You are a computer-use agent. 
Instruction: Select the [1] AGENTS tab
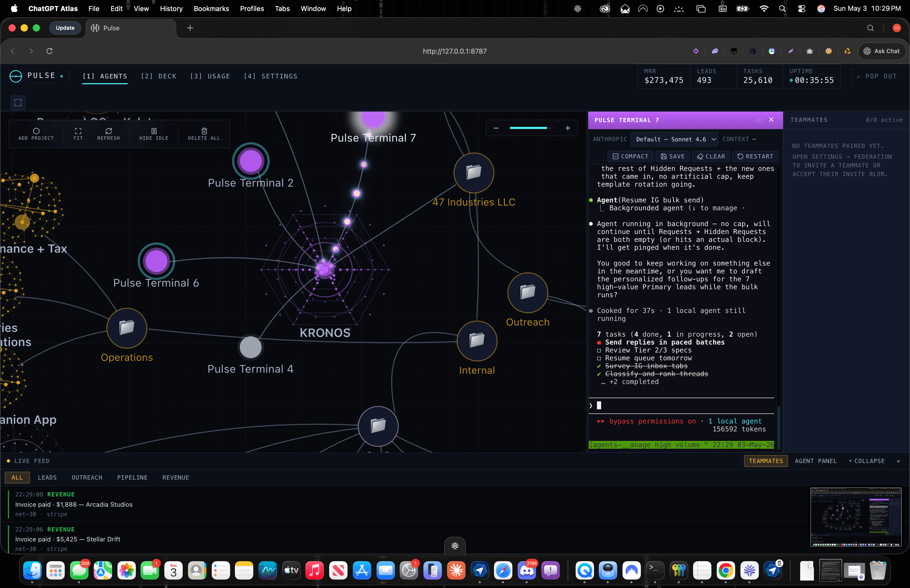click(x=105, y=76)
